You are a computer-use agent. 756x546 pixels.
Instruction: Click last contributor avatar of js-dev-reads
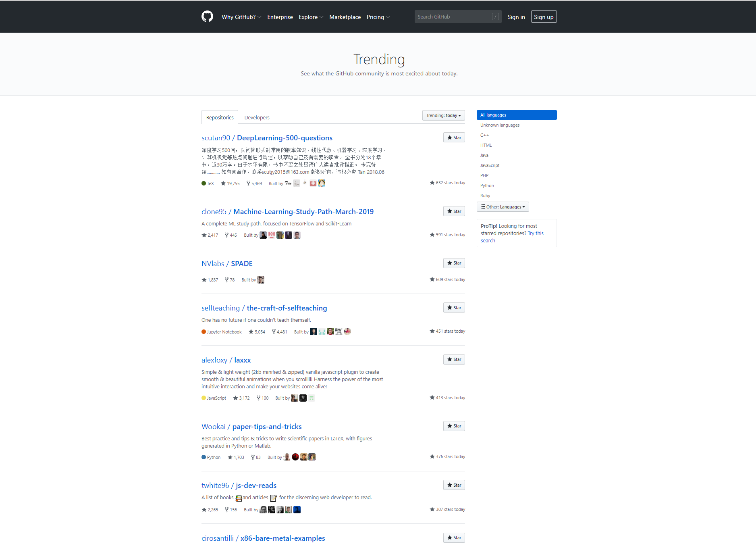point(297,510)
